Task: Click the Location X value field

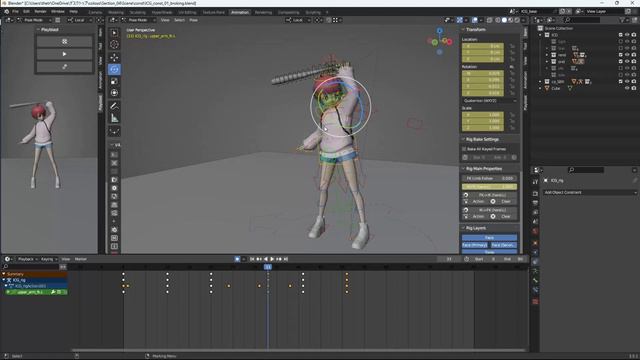Action: pyautogui.click(x=483, y=46)
